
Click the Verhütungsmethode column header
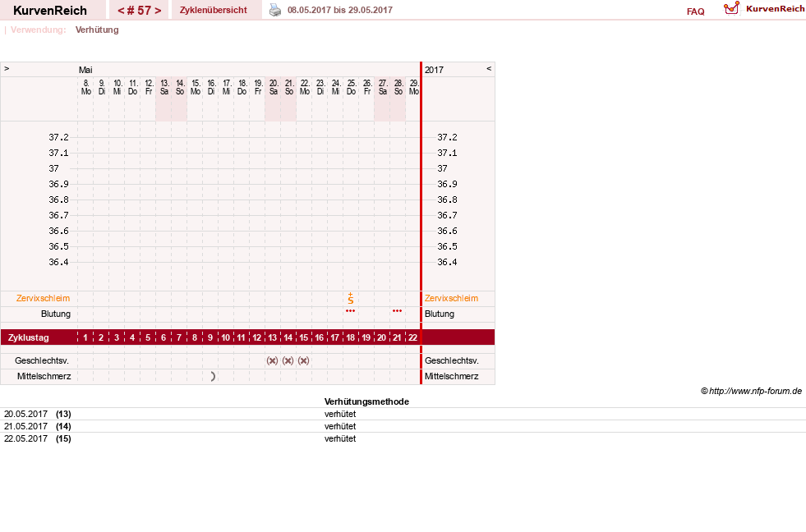(x=366, y=401)
